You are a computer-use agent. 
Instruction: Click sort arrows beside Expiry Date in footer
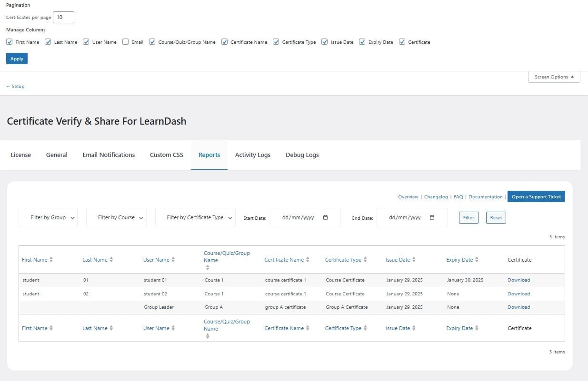coord(477,328)
